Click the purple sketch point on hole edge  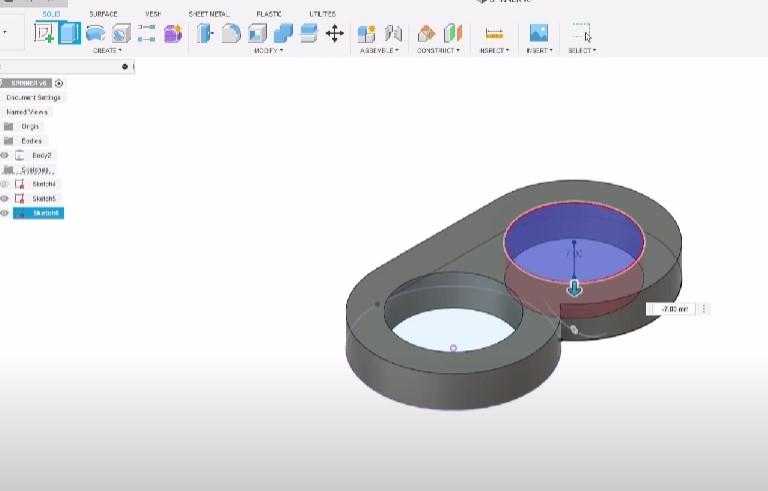click(454, 348)
